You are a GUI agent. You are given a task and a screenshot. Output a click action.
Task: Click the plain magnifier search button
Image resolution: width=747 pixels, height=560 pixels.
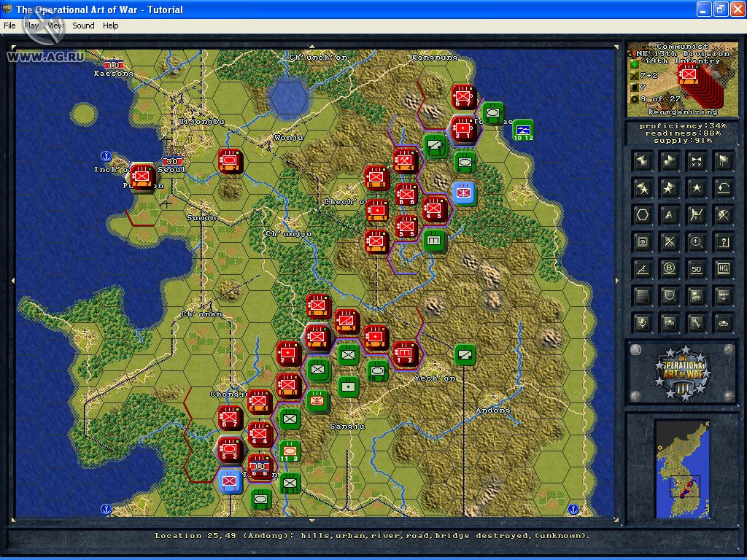[669, 296]
